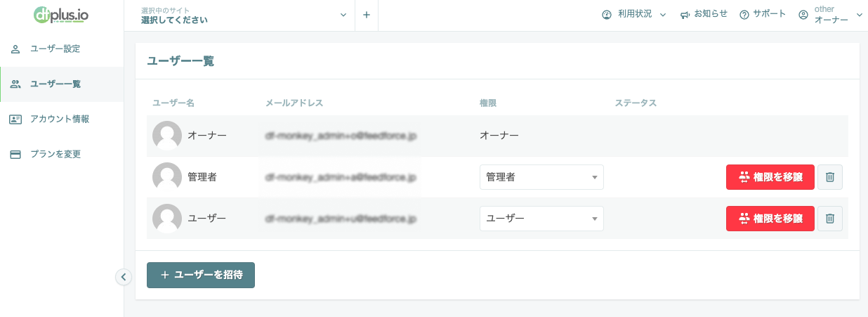This screenshot has height=317, width=868.
Task: Open the 管理者 role dropdown
Action: pos(541,177)
